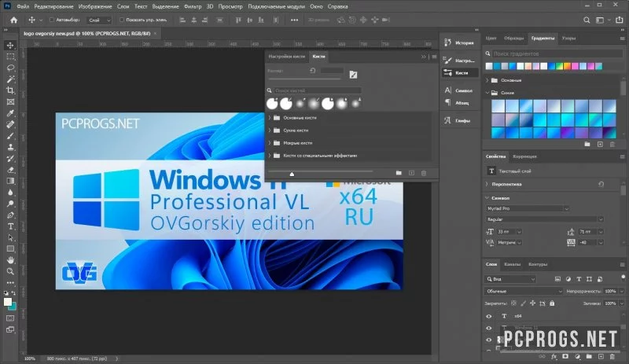629x364 pixels.
Task: Open the Глифы panel button
Action: click(x=460, y=120)
